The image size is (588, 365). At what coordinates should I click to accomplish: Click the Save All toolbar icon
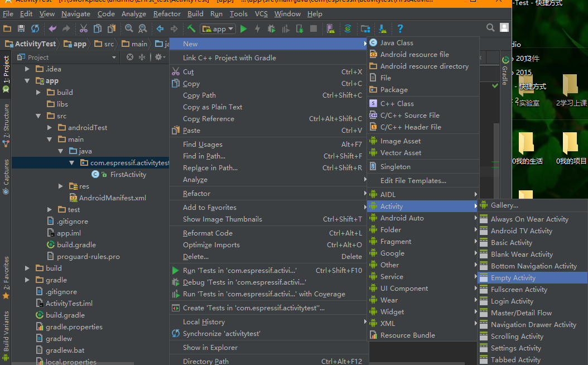[21, 28]
